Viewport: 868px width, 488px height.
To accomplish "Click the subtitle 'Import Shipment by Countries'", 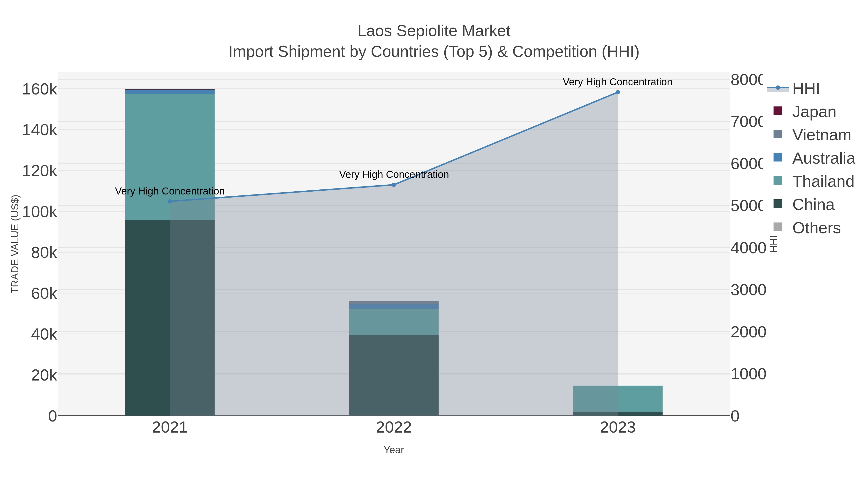I will (x=333, y=52).
